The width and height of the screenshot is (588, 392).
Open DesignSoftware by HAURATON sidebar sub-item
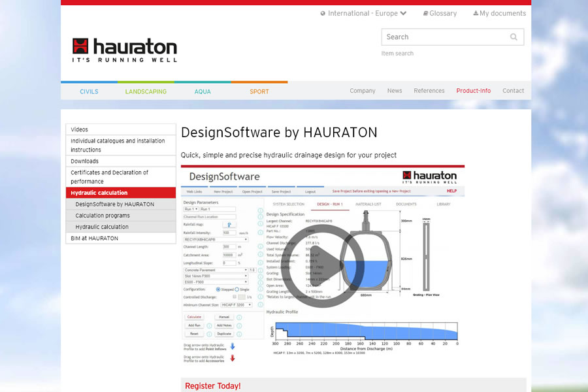pos(121,204)
